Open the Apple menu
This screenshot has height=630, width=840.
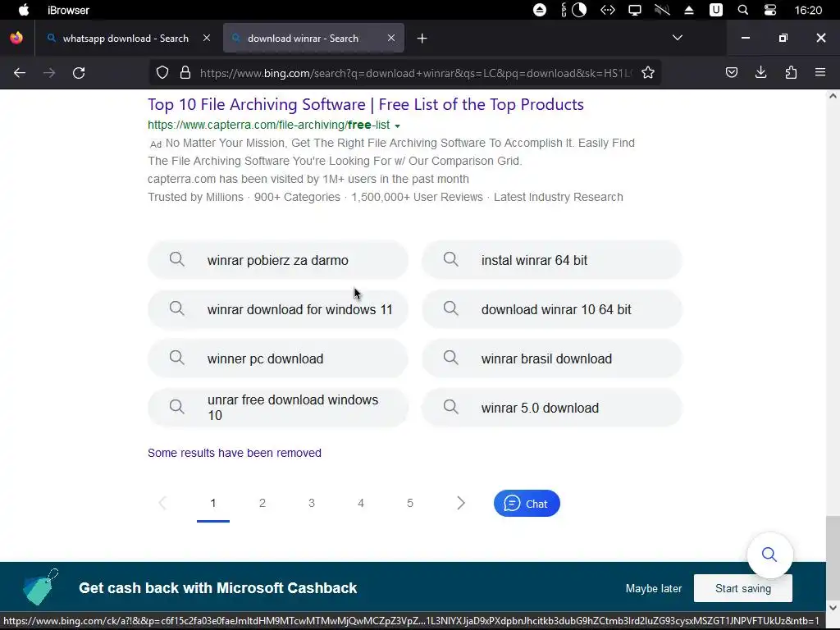tap(24, 10)
